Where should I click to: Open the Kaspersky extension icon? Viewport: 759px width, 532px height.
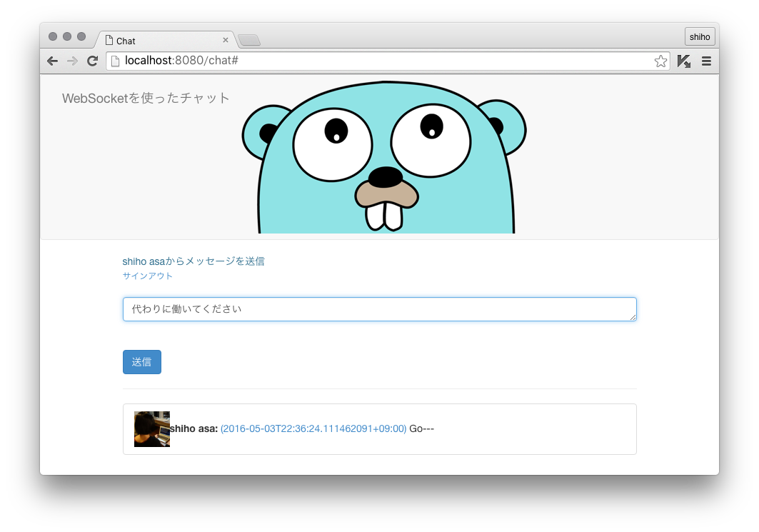point(684,61)
